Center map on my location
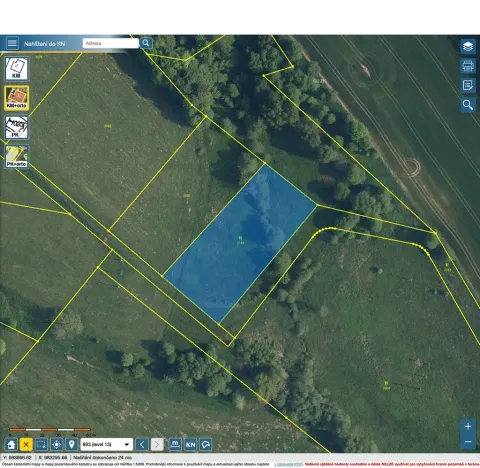480x468 pixels. tap(57, 444)
